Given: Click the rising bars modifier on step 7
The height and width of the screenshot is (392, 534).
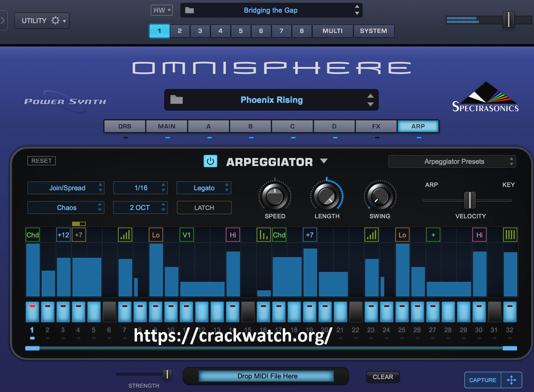Looking at the screenshot, I should 125,235.
